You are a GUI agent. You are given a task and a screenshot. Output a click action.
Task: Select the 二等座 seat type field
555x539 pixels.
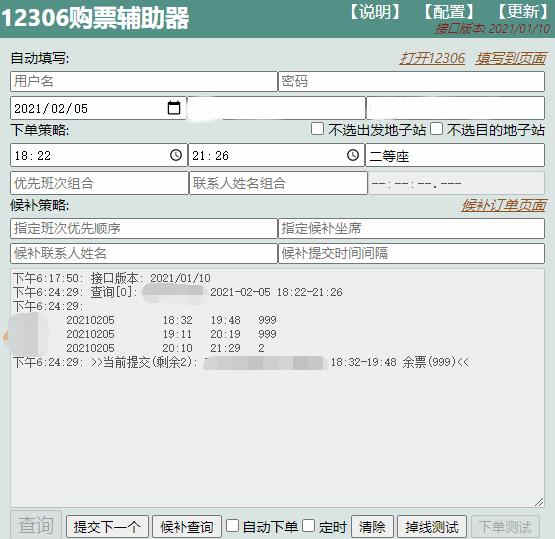point(455,155)
